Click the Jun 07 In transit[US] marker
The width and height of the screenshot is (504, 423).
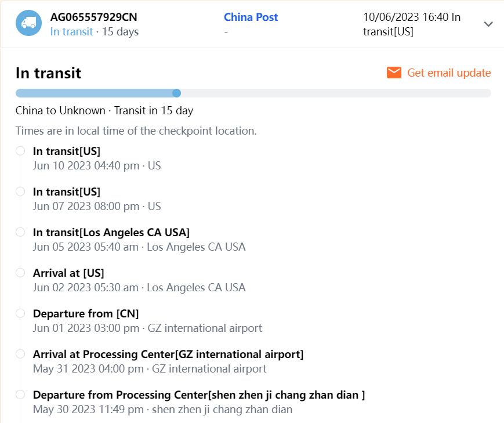(20, 191)
